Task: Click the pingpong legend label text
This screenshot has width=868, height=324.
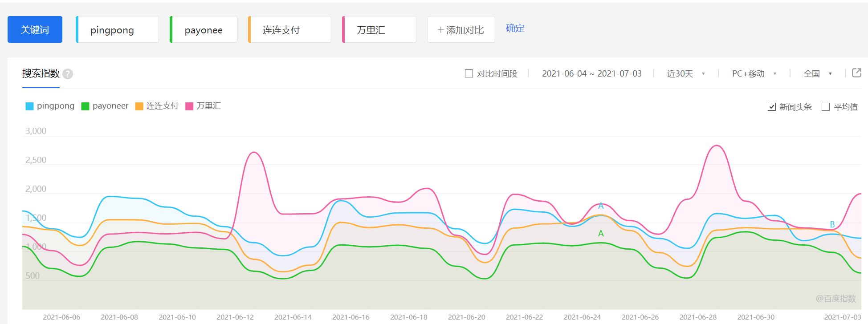Action: tap(56, 106)
